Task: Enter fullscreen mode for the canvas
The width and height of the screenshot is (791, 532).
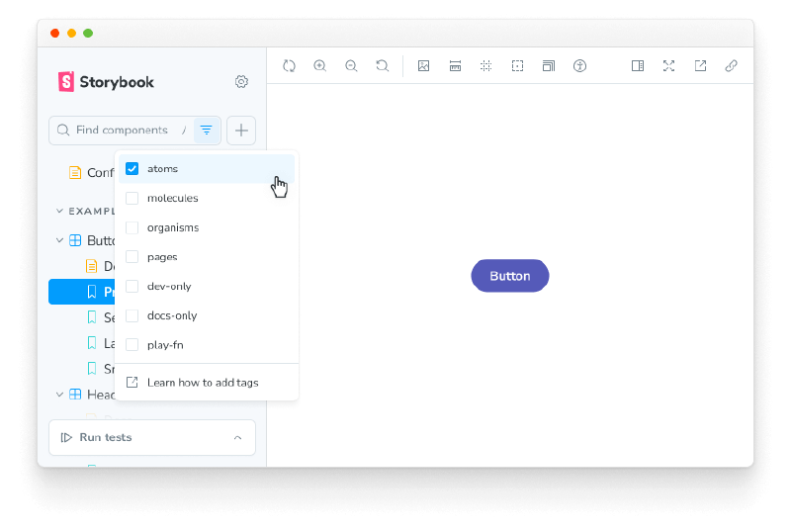Action: coord(668,66)
